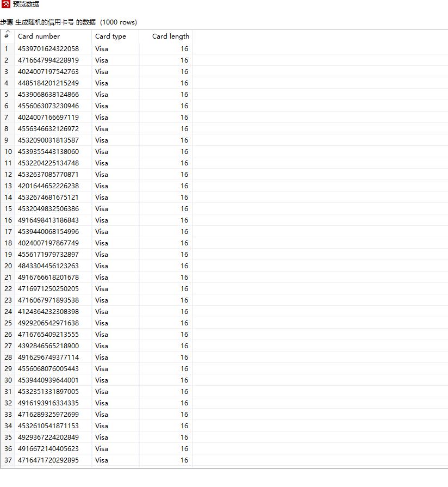
Task: Click row number 37 index cell
Action: (8, 460)
